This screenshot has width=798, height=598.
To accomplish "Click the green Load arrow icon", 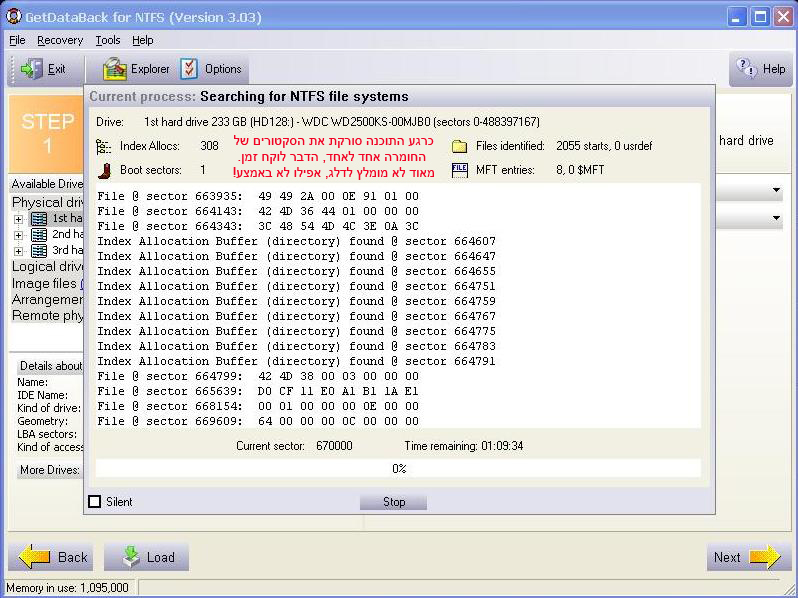I will [131, 557].
